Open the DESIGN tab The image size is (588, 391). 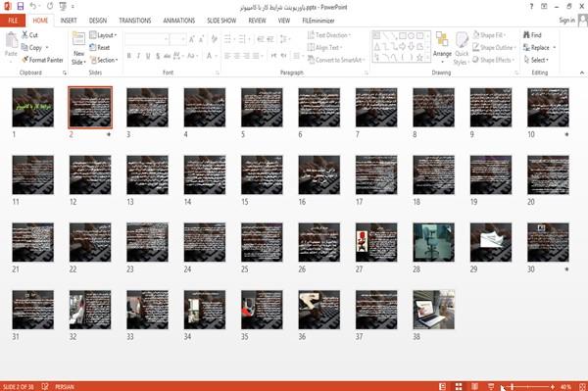click(x=98, y=21)
